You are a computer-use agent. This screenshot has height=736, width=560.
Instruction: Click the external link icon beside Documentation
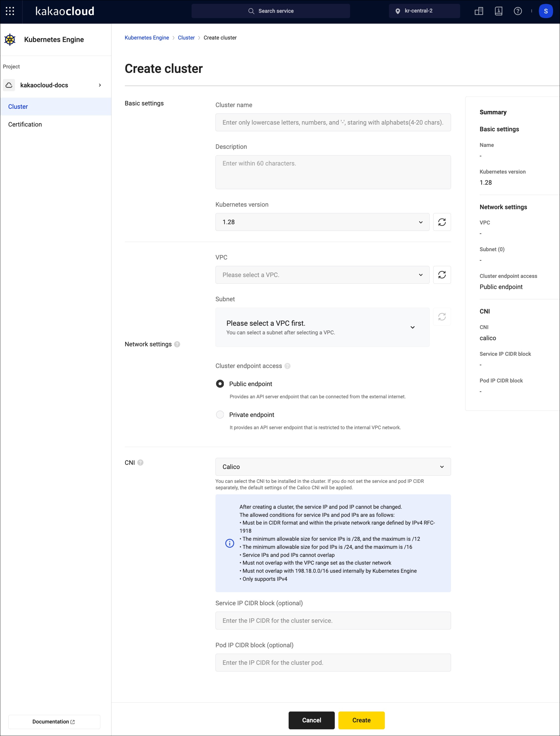click(73, 722)
